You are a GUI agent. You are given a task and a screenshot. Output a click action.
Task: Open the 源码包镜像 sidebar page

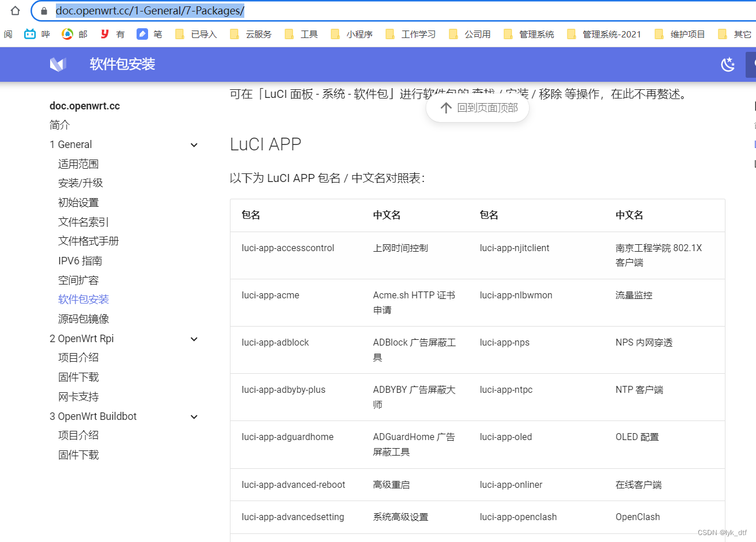coord(84,319)
